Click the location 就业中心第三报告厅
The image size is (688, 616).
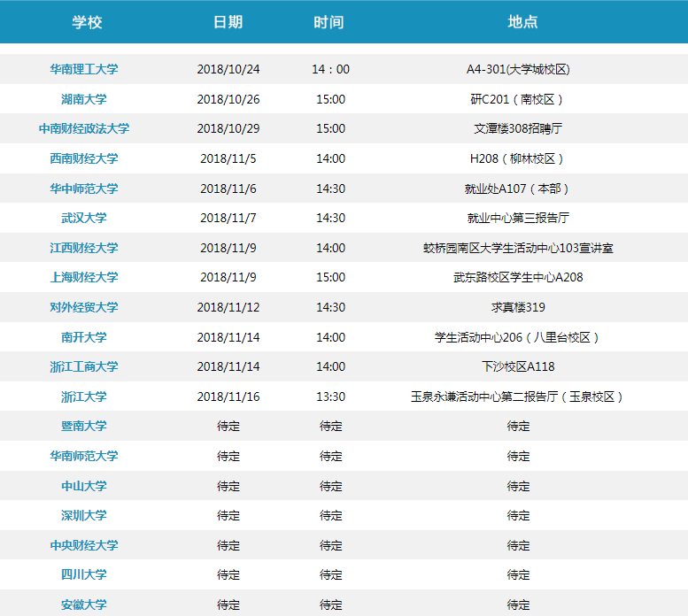(518, 218)
